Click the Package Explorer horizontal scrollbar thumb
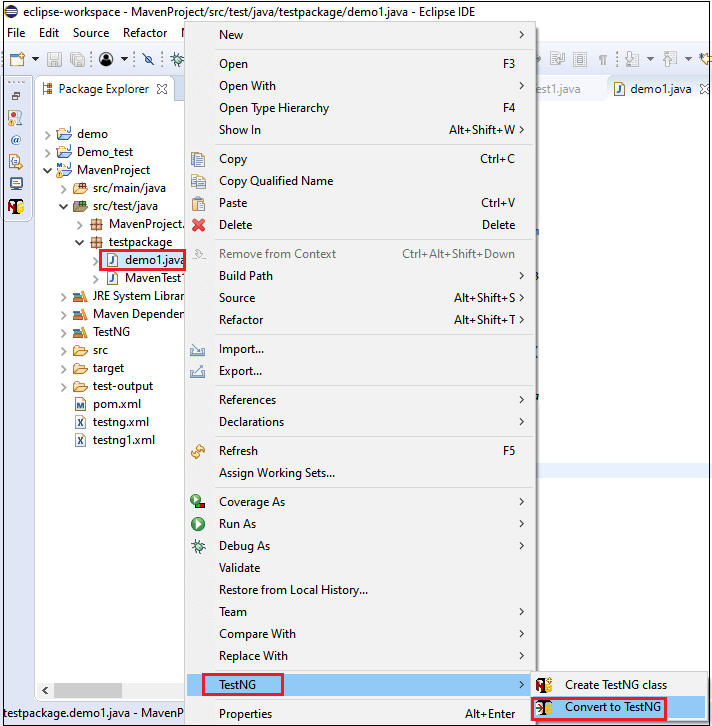 (88, 691)
